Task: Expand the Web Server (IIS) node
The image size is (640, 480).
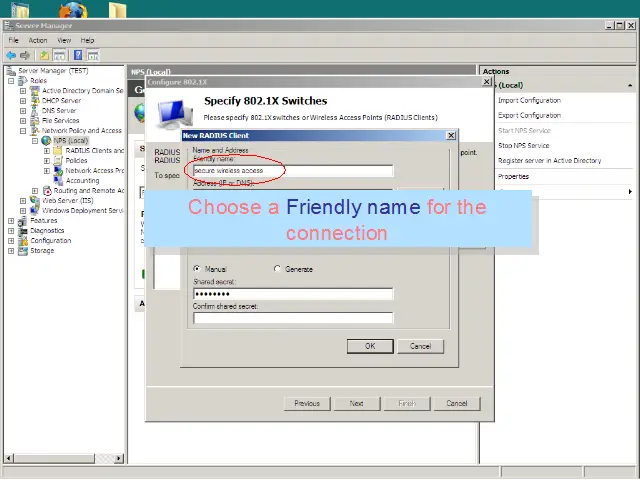Action: pyautogui.click(x=23, y=201)
